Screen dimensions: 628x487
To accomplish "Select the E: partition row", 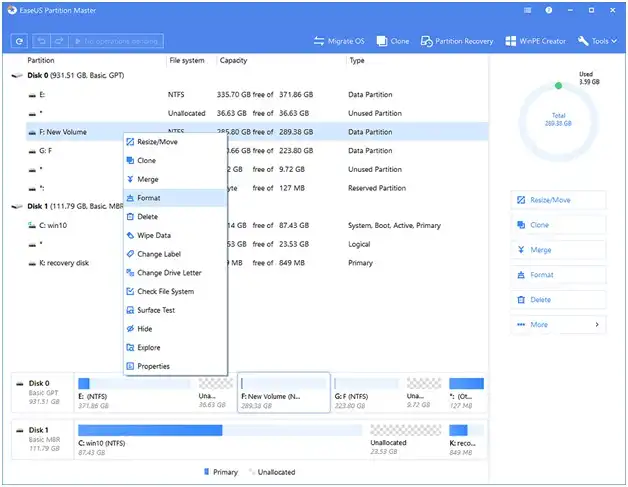I will coord(256,95).
